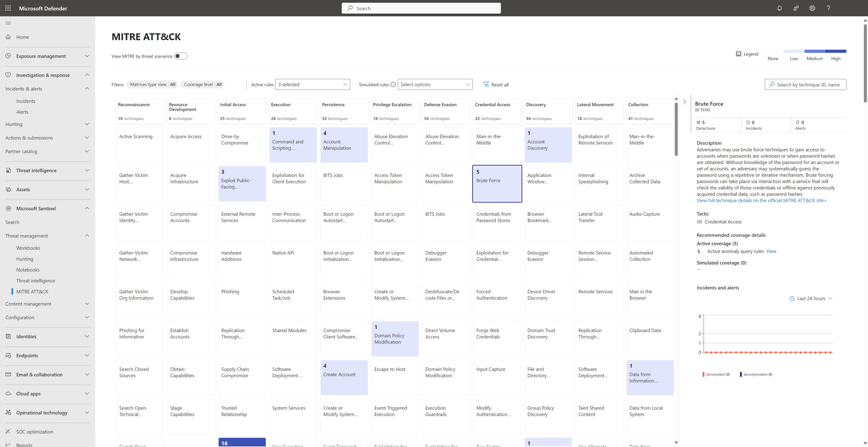The width and height of the screenshot is (868, 447).
Task: Click the Home house icon
Action: [8, 37]
